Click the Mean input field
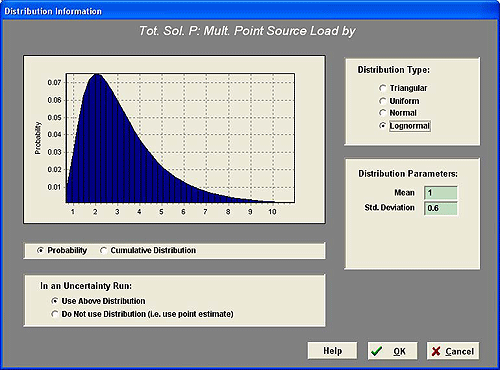The height and width of the screenshot is (370, 500). [441, 193]
